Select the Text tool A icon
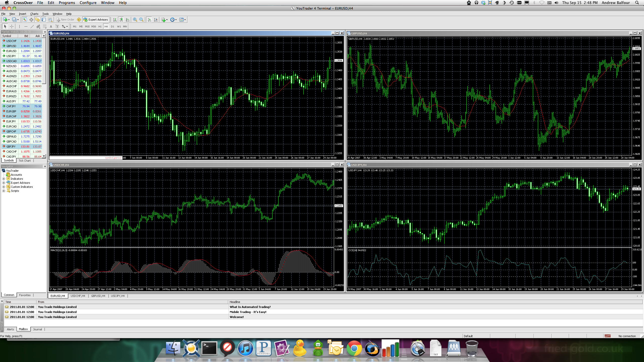Screen dimensions: 644x362 [x=51, y=26]
